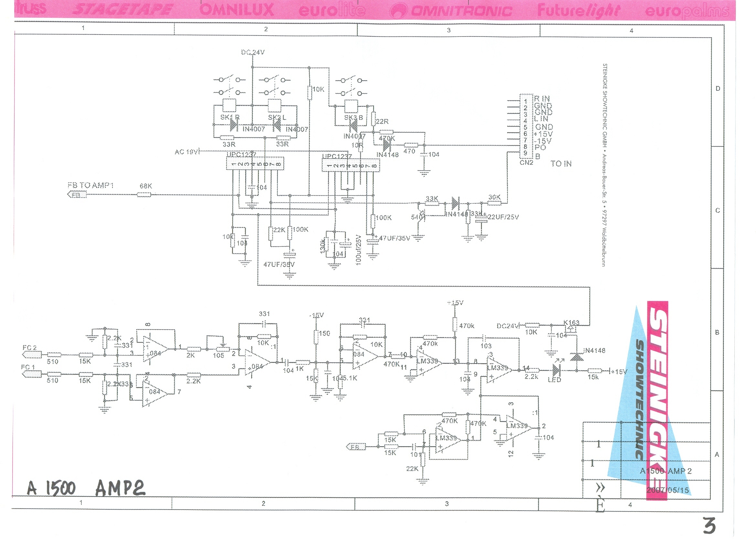Click grid row letter B on border
Image resolution: width=756 pixels, height=549 pixels.
(717, 333)
